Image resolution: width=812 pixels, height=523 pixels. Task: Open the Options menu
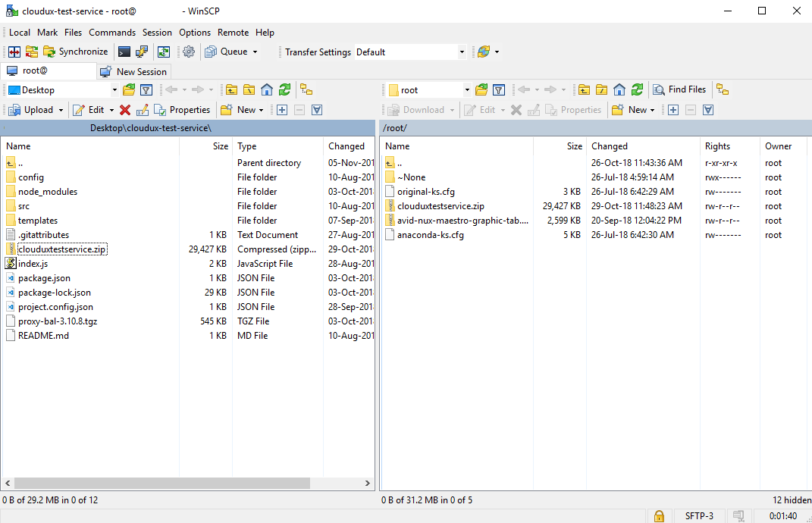[195, 33]
